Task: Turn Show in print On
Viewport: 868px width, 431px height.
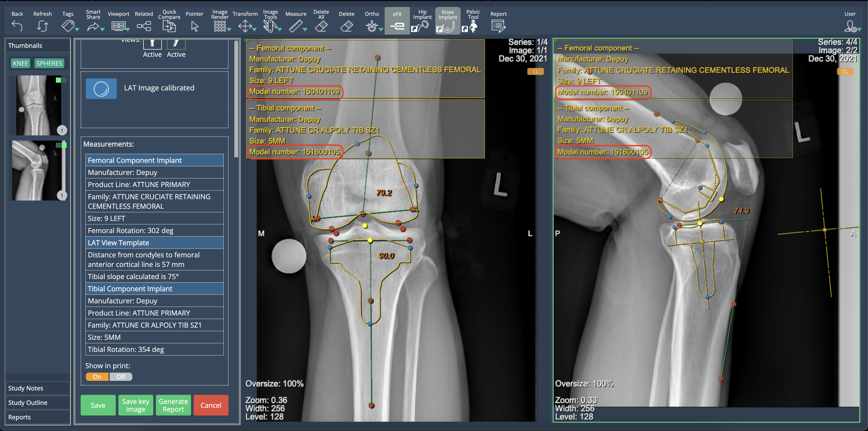Action: point(97,377)
